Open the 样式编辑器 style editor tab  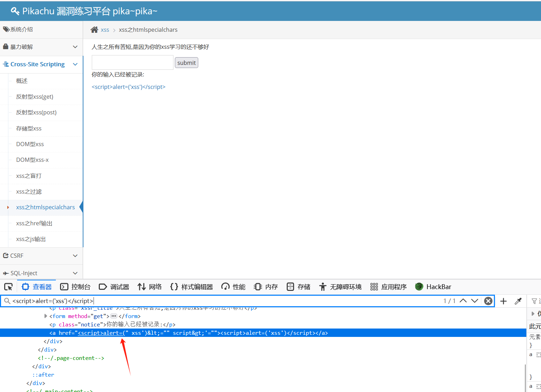192,287
